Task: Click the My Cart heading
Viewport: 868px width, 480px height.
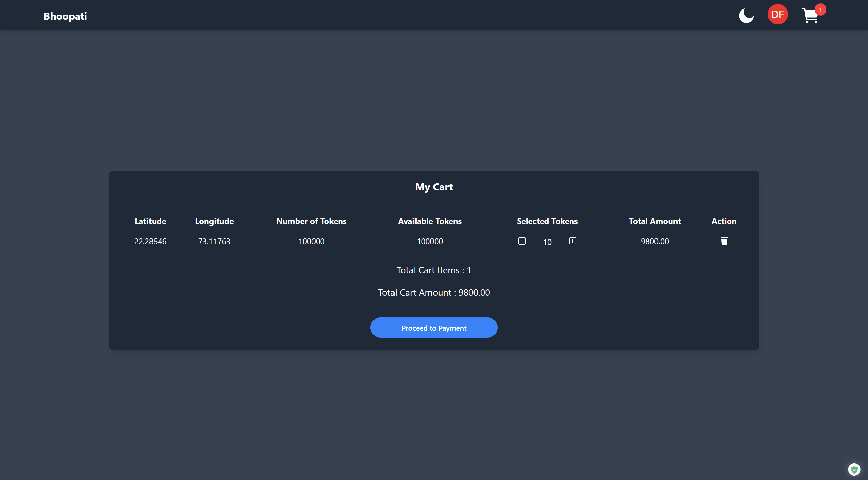Action: point(434,187)
